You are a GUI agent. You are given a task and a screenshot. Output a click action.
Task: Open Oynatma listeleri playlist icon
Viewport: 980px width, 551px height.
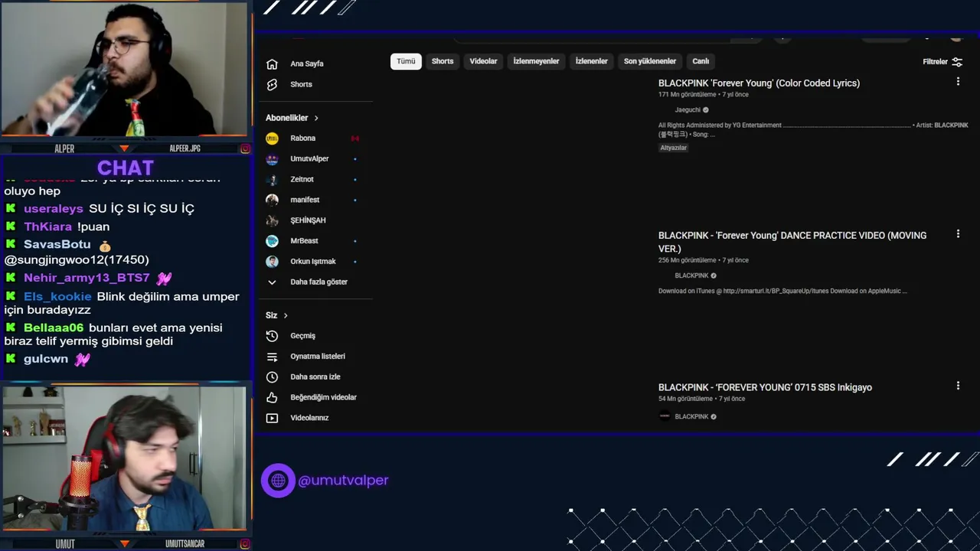coord(272,357)
